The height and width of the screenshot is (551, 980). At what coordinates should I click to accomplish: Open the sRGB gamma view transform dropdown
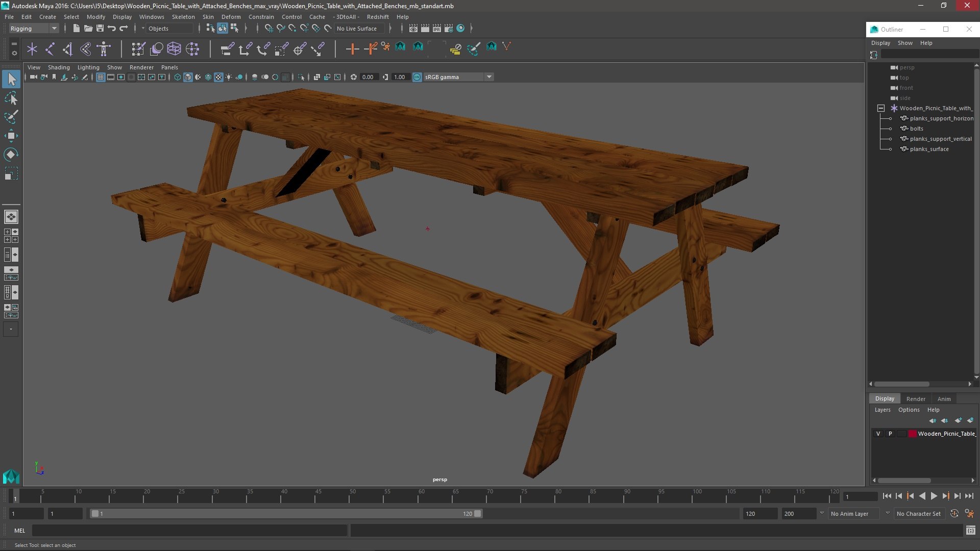tap(458, 77)
